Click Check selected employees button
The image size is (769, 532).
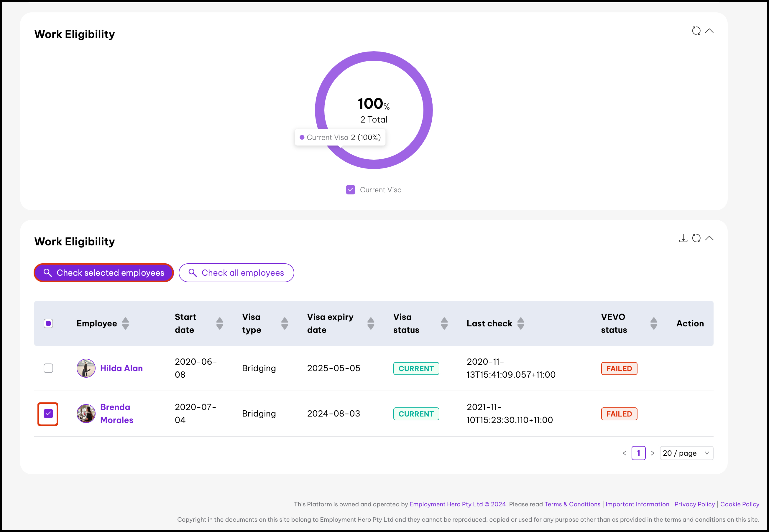tap(104, 273)
